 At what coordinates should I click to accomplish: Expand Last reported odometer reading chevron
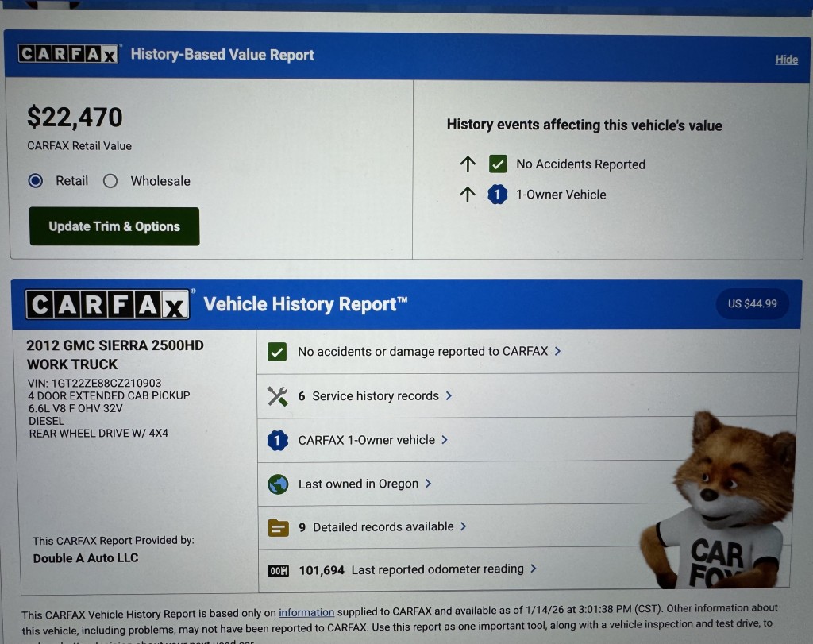pos(533,569)
